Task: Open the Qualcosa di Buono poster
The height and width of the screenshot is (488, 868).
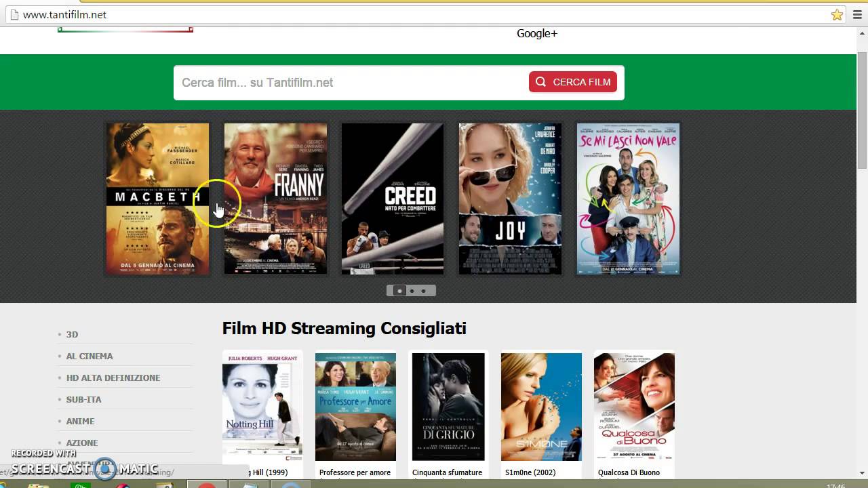Action: click(x=634, y=407)
